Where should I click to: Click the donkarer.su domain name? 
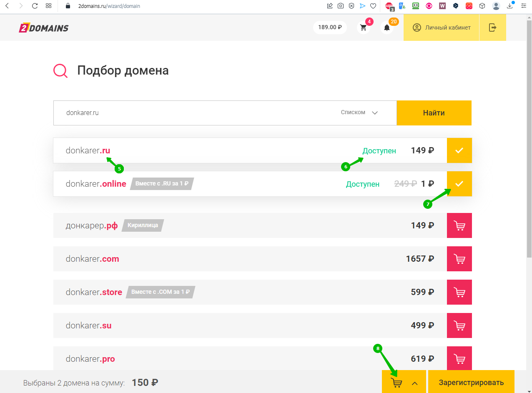pos(88,325)
